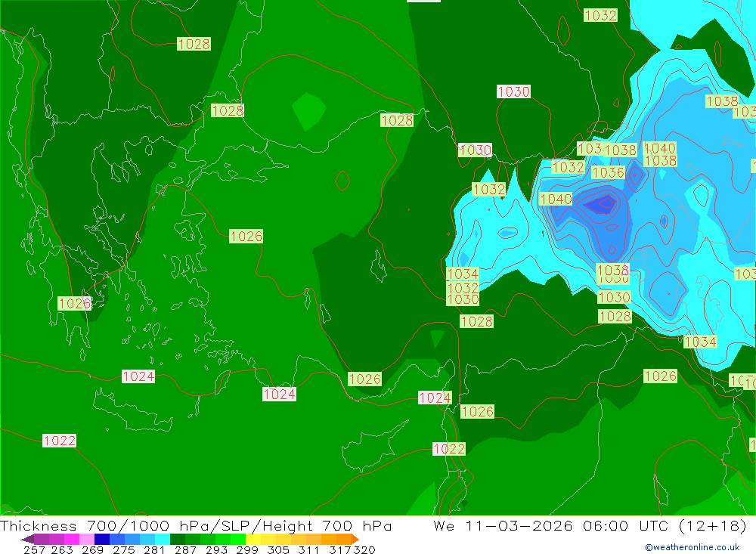Click the legend value 275

click(x=123, y=549)
